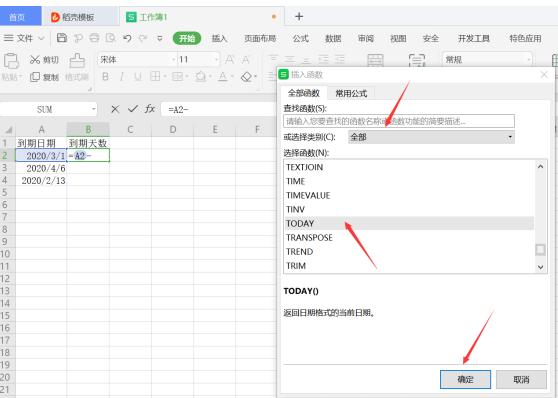Click the Font Color letter A icon

223,76
